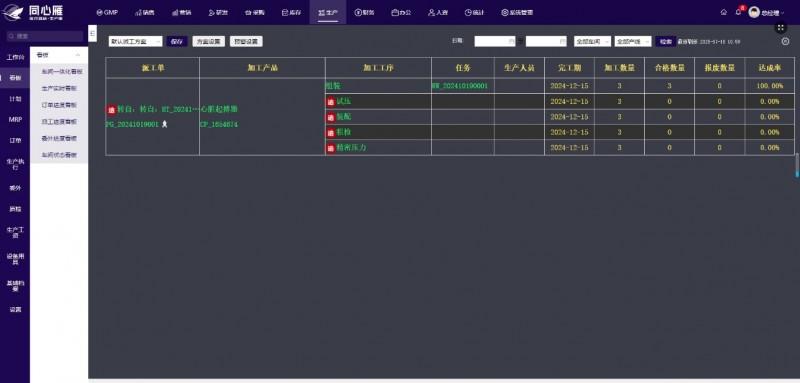Screen dimensions: 800x383
Task: Open 委外 in the left sidebar
Action: tap(15, 188)
